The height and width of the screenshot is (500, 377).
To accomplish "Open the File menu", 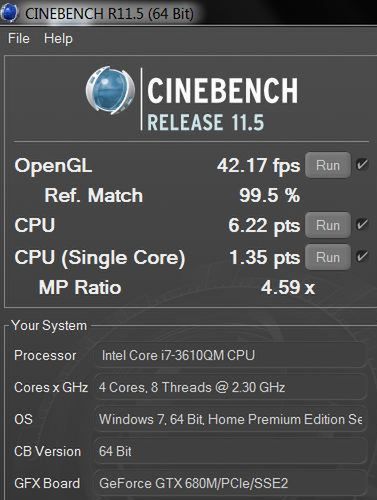I will [x=19, y=38].
